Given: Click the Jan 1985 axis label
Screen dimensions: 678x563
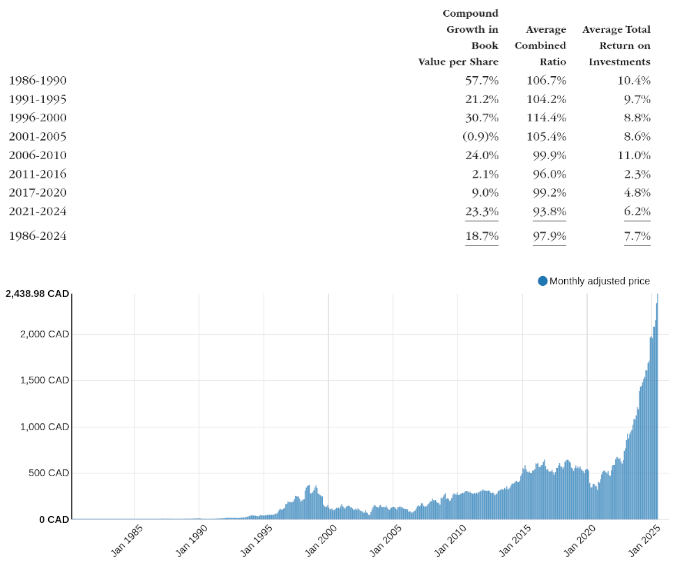Looking at the screenshot, I should point(127,541).
